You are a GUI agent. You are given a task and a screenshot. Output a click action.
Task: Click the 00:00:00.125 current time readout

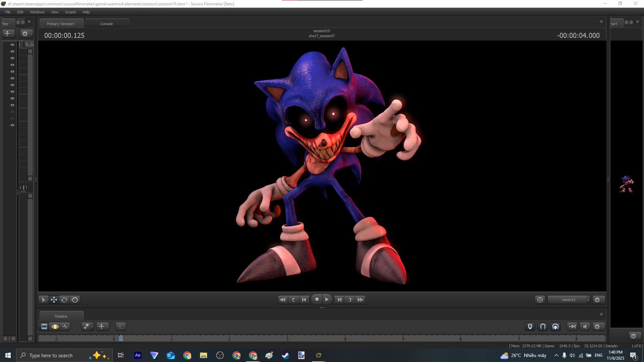(64, 35)
